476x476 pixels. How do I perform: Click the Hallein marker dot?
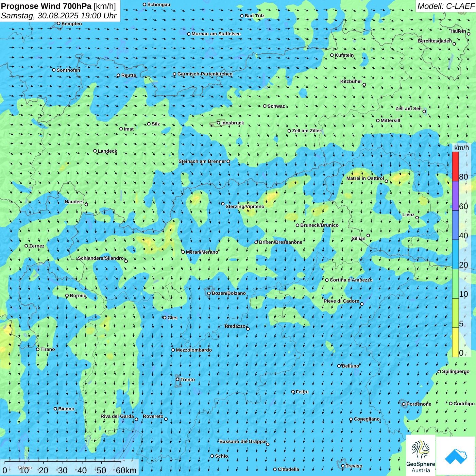pos(469,34)
